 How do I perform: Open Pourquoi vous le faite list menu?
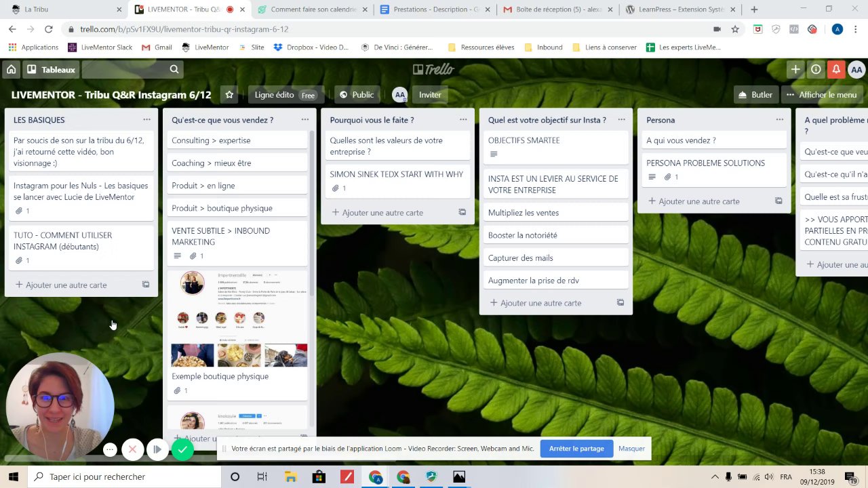tap(463, 120)
